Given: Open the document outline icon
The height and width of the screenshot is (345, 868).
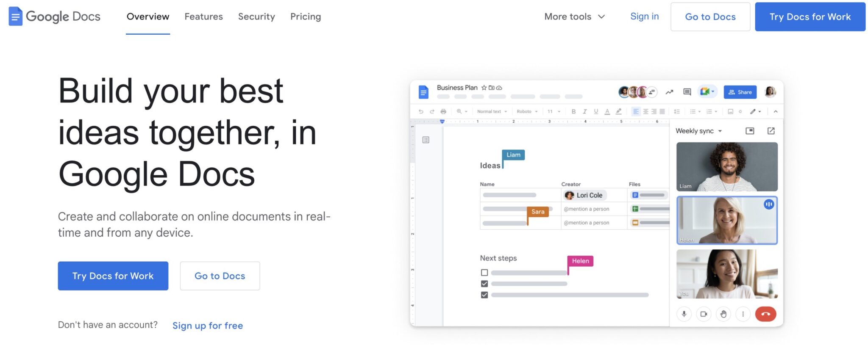Looking at the screenshot, I should pyautogui.click(x=426, y=140).
